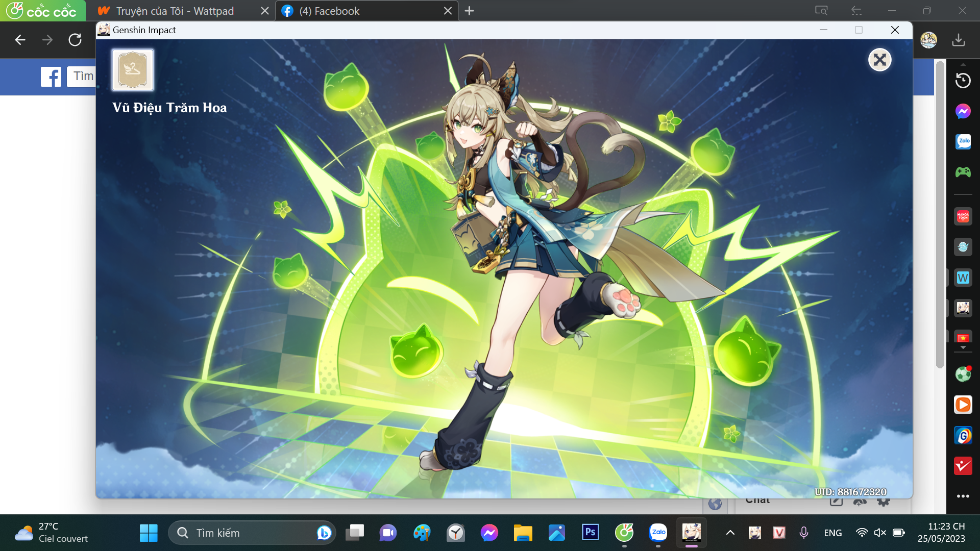Switch to the Truyện của Tôi - Wattpad tab

(175, 11)
